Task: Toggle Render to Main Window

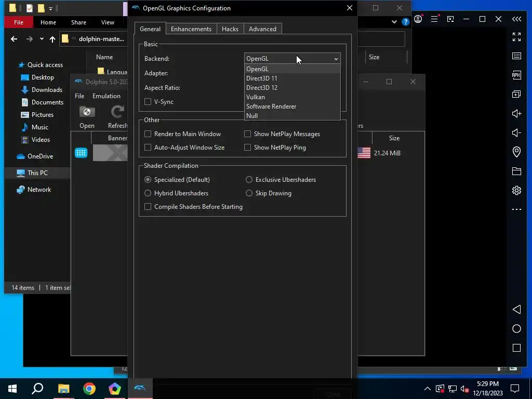Action: click(x=148, y=134)
